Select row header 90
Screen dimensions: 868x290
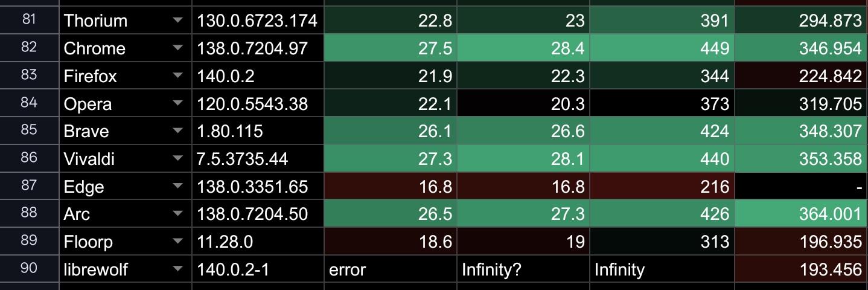tap(29, 269)
